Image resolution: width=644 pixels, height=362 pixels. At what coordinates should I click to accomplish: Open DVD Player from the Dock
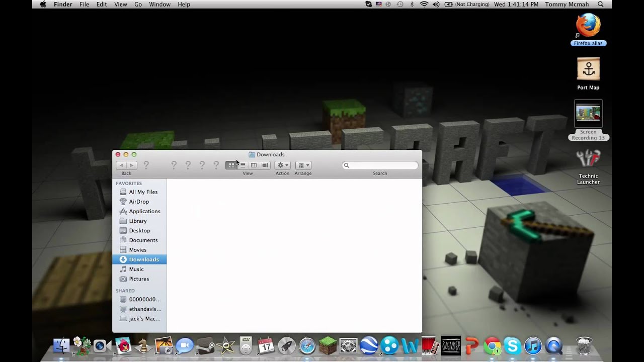[246, 346]
